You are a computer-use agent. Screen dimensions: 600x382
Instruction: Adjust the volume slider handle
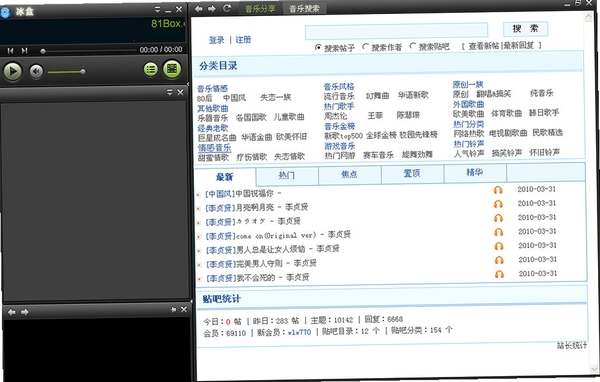coord(83,71)
